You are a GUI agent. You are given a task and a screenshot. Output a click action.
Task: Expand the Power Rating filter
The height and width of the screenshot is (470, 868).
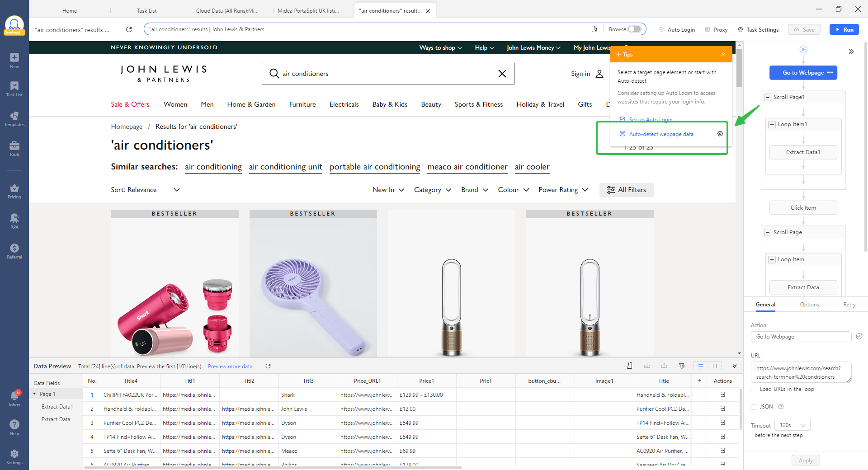click(x=563, y=190)
